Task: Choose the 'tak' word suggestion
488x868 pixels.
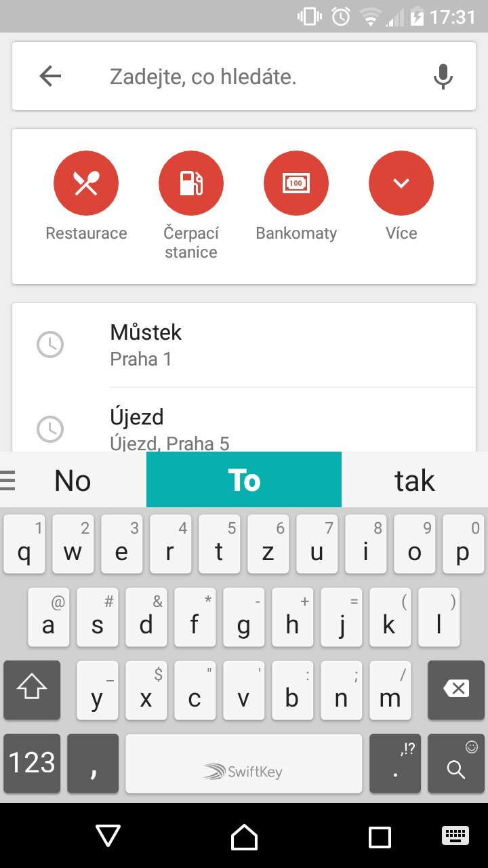Action: pos(414,481)
